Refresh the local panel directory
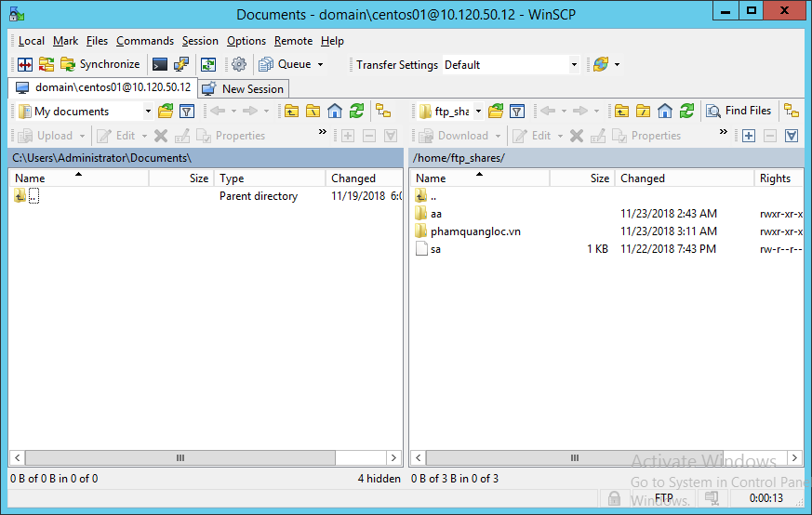 pyautogui.click(x=356, y=111)
